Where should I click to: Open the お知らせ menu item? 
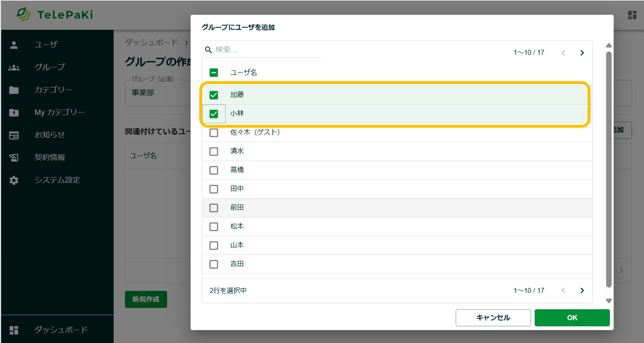click(x=50, y=135)
